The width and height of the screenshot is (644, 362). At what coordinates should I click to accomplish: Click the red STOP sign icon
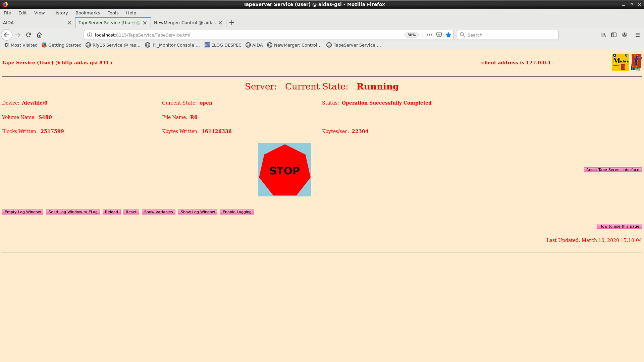pos(284,170)
